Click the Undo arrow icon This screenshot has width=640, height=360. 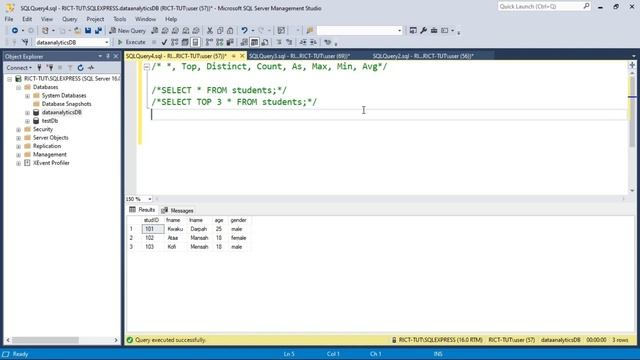244,31
